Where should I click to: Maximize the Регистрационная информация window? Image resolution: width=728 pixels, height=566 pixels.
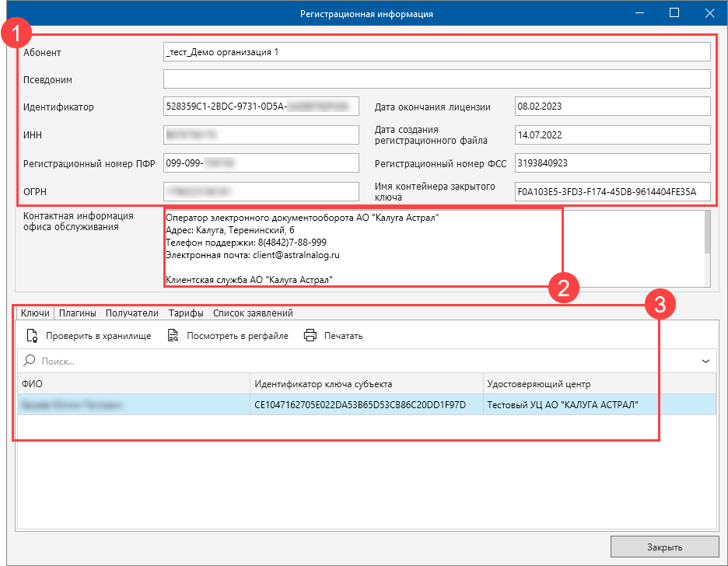(x=674, y=13)
